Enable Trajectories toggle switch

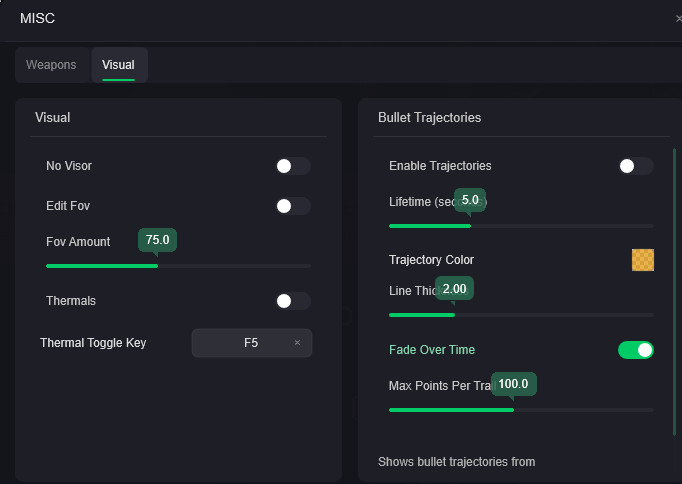coord(635,166)
